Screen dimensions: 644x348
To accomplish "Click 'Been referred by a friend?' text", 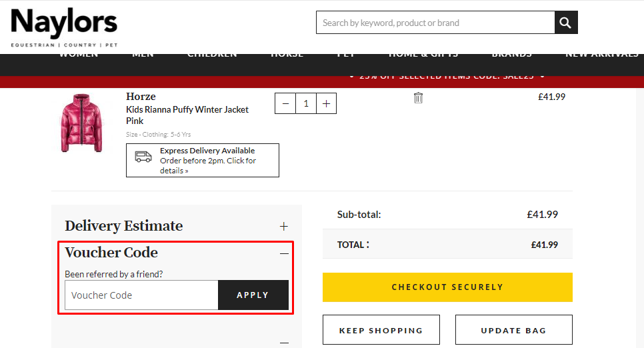I will point(114,274).
